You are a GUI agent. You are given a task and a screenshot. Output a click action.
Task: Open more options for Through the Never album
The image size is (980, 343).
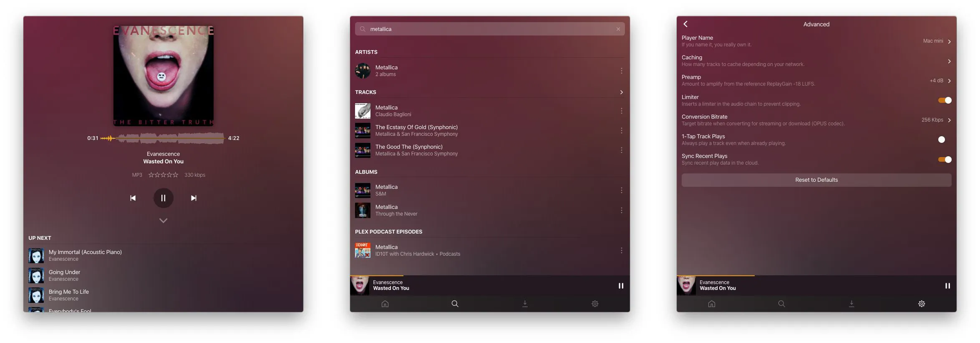(621, 210)
